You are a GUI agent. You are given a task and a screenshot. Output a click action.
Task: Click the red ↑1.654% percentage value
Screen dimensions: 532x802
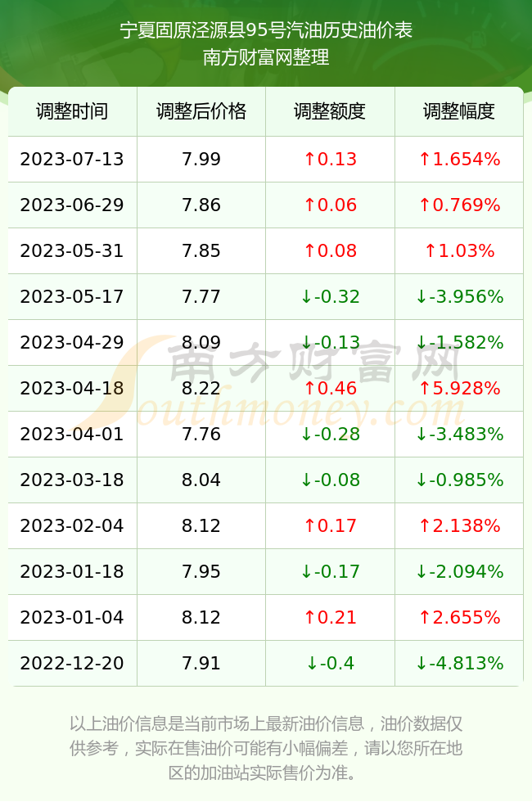tap(459, 159)
